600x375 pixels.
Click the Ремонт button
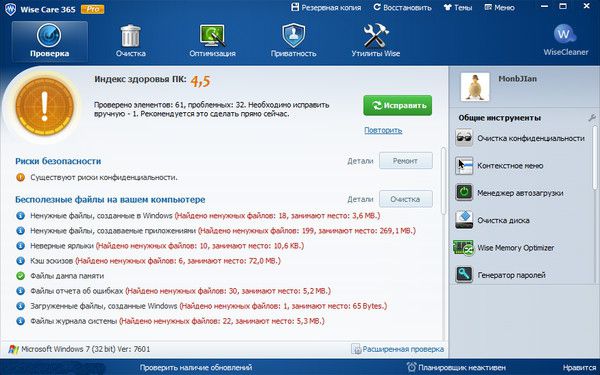[406, 161]
